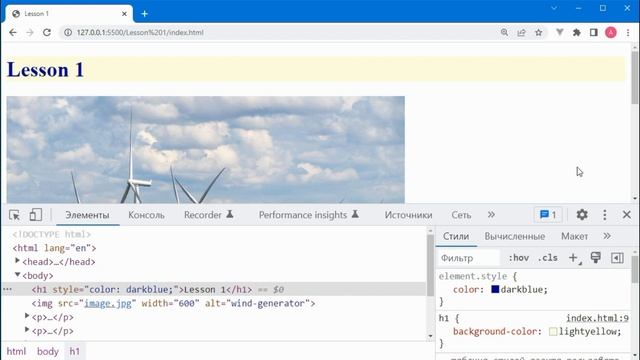
Task: Select the html lang="en" DOM row
Action: 214,248
